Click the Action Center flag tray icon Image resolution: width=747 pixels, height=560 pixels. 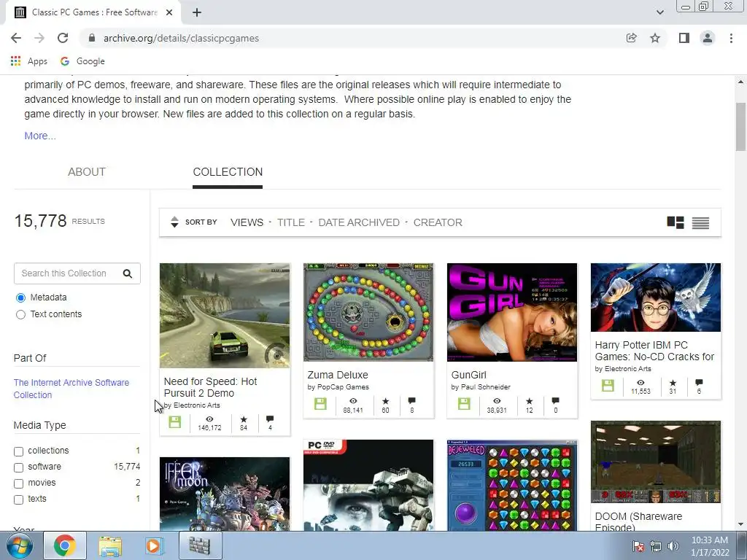click(x=638, y=546)
